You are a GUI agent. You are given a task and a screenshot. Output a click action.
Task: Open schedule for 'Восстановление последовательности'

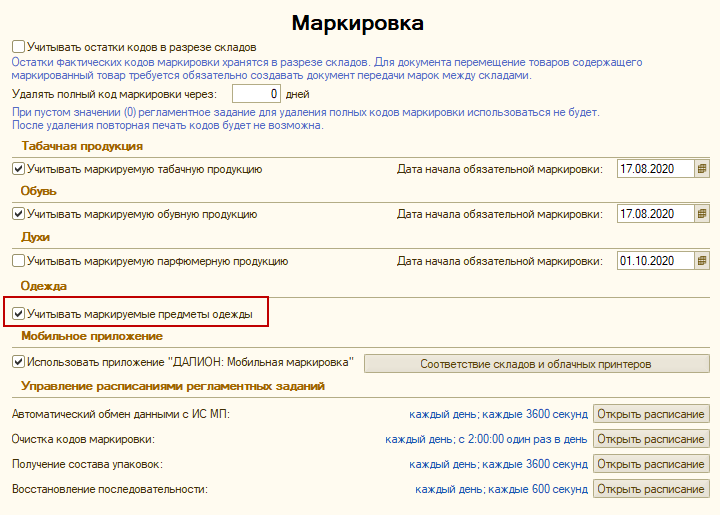click(651, 489)
